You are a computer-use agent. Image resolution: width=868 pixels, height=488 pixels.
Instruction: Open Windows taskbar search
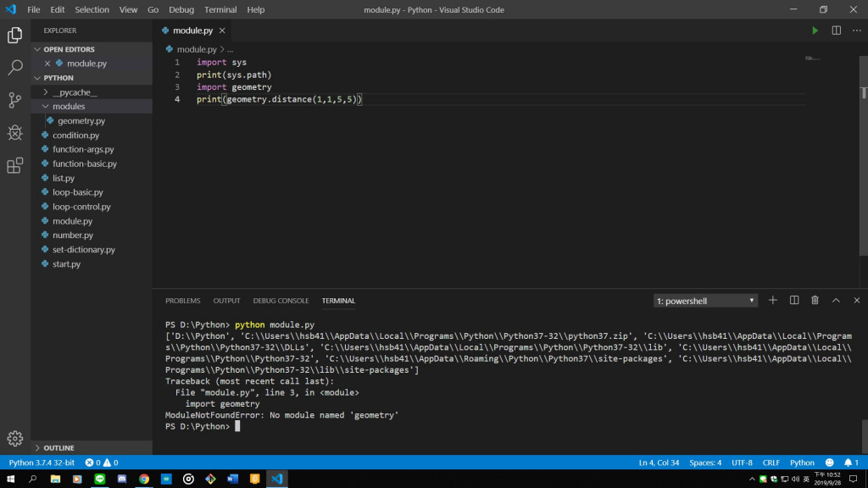pyautogui.click(x=33, y=479)
